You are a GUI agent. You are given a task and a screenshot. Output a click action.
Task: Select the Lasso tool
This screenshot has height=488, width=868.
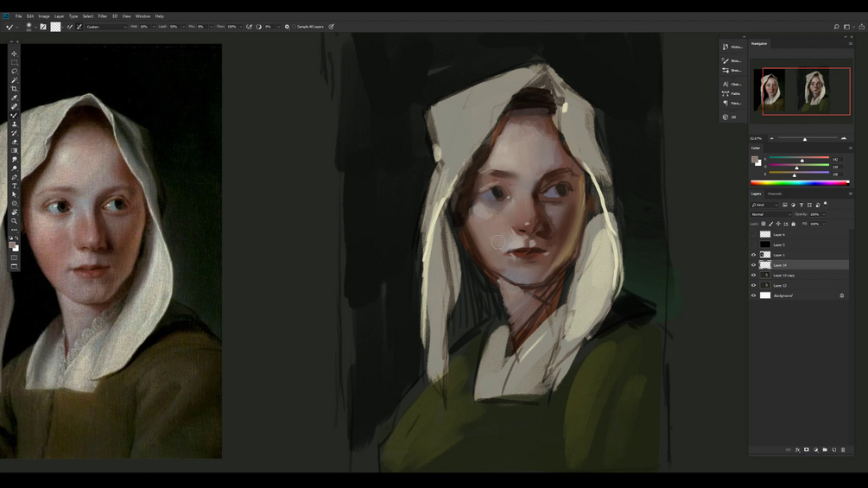coord(15,72)
